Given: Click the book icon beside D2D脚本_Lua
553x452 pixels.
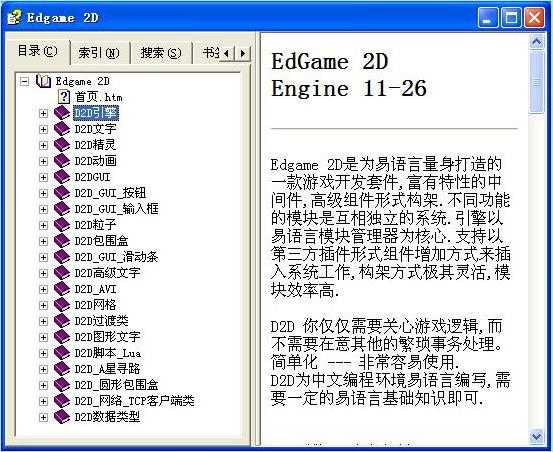Looking at the screenshot, I should point(62,353).
